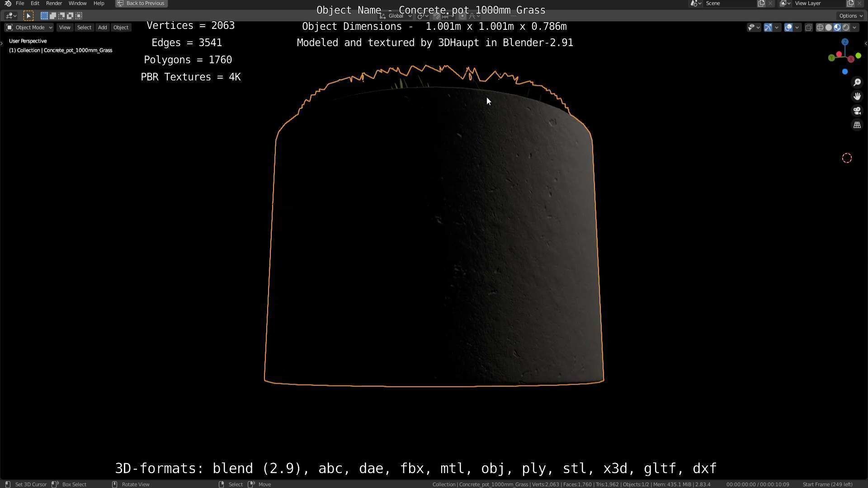Toggle show overlays button
The image size is (868, 488).
coord(788,28)
